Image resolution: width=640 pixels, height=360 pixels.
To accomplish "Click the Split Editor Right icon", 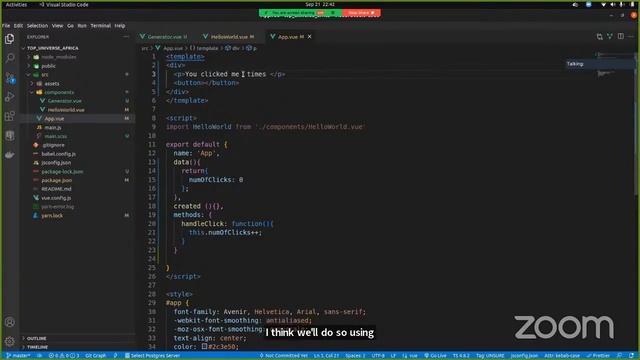I will (621, 36).
